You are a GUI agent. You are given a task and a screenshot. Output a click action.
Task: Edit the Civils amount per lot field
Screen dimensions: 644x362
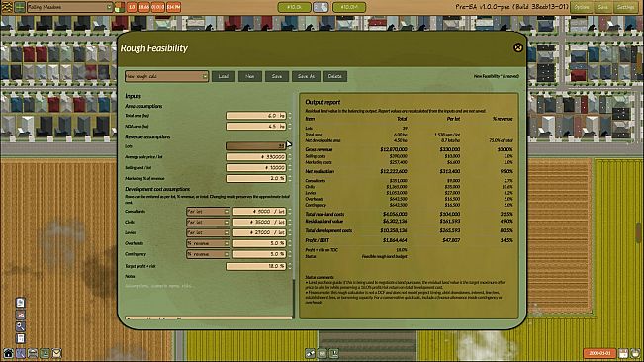pos(259,222)
